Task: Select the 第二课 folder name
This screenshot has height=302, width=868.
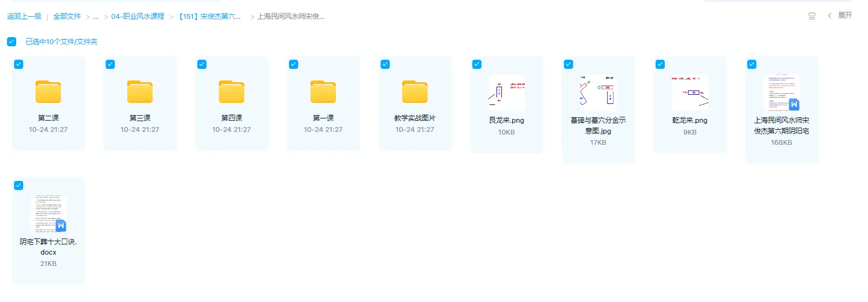Action: [48, 118]
